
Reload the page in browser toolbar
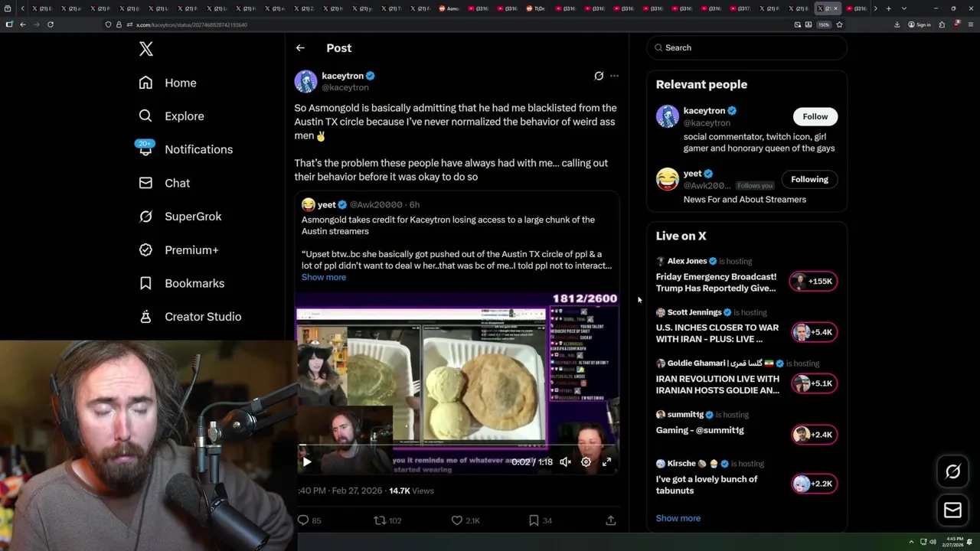(51, 24)
